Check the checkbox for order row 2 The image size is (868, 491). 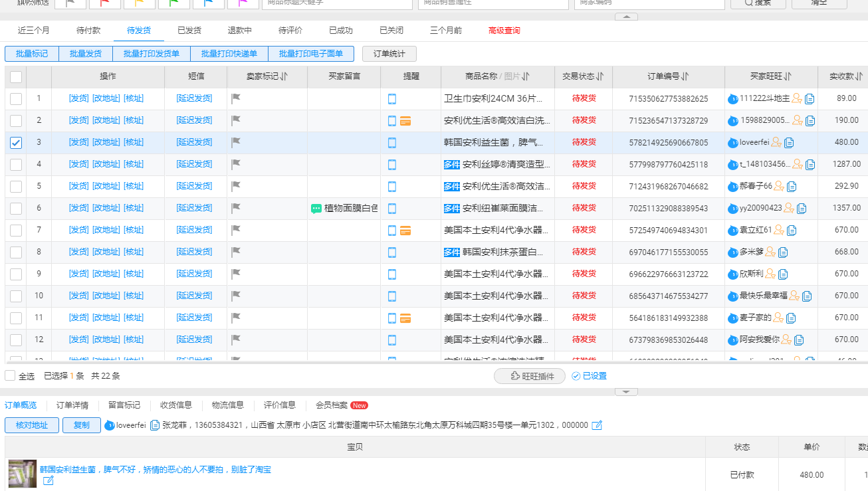point(16,121)
